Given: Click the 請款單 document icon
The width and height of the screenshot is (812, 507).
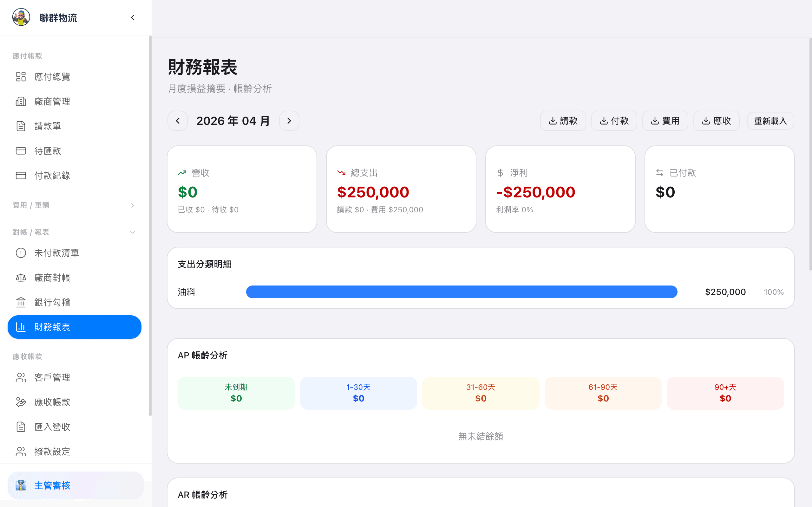Looking at the screenshot, I should pos(21,126).
